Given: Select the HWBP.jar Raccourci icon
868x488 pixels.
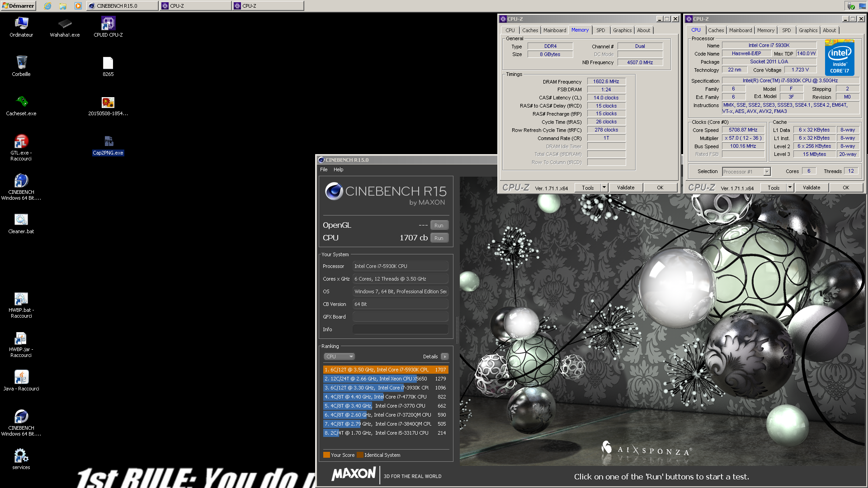Looking at the screenshot, I should point(21,344).
